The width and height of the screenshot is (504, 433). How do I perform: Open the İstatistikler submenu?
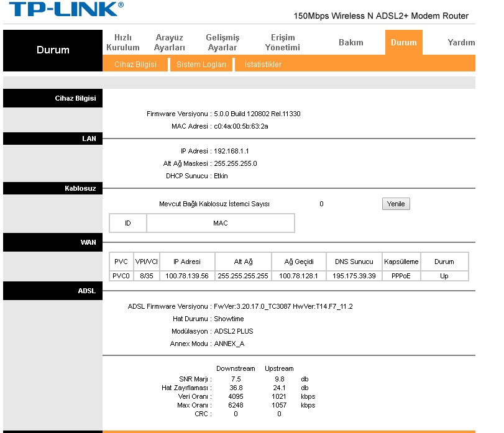click(263, 64)
